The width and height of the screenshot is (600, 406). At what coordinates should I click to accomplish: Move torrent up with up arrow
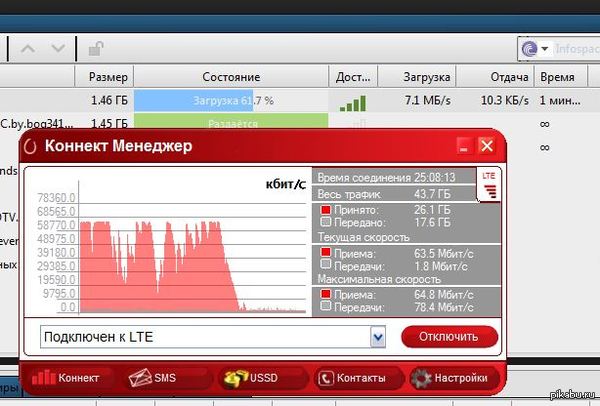point(28,47)
